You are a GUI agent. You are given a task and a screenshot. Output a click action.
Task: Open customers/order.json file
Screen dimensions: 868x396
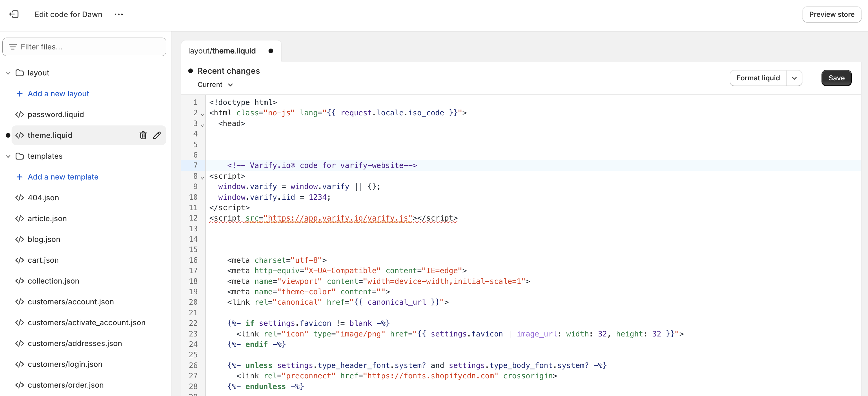[66, 385]
